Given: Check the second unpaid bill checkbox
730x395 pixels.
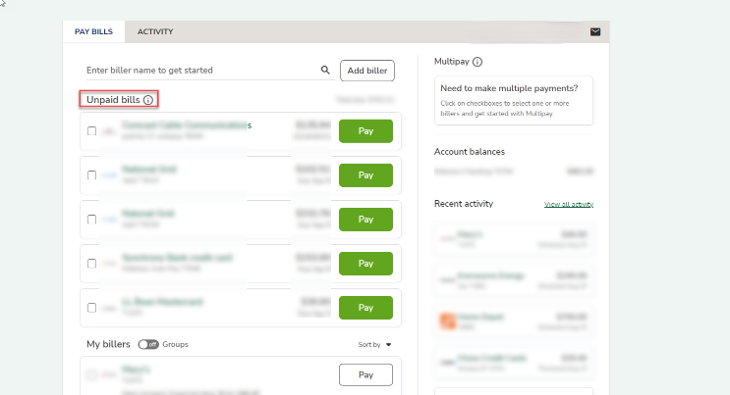Looking at the screenshot, I should pyautogui.click(x=92, y=175).
